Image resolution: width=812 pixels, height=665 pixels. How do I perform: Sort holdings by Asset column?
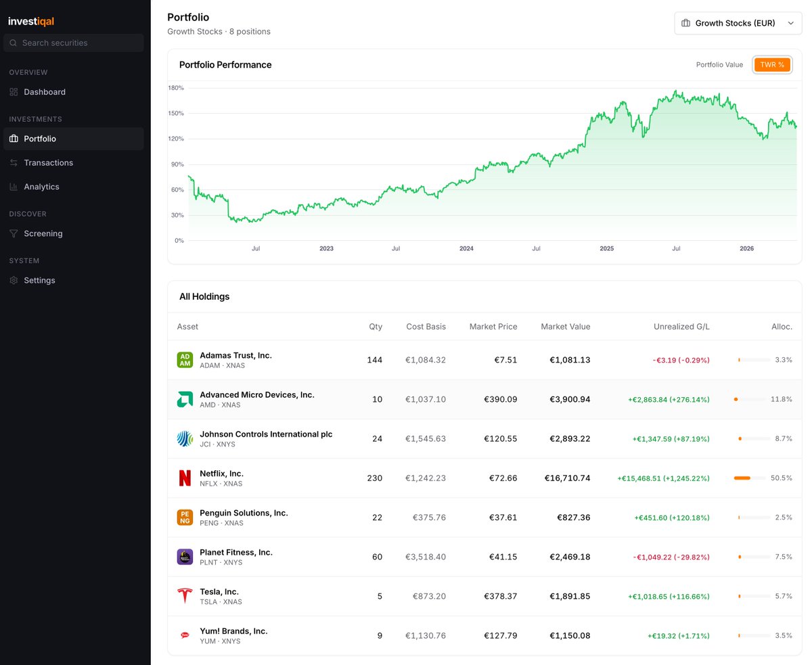pyautogui.click(x=187, y=327)
